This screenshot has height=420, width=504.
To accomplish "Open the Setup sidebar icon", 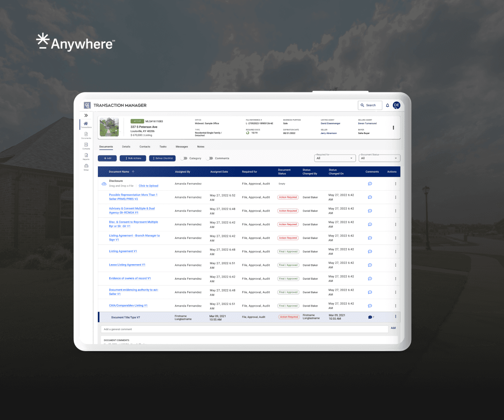I will 86,167.
